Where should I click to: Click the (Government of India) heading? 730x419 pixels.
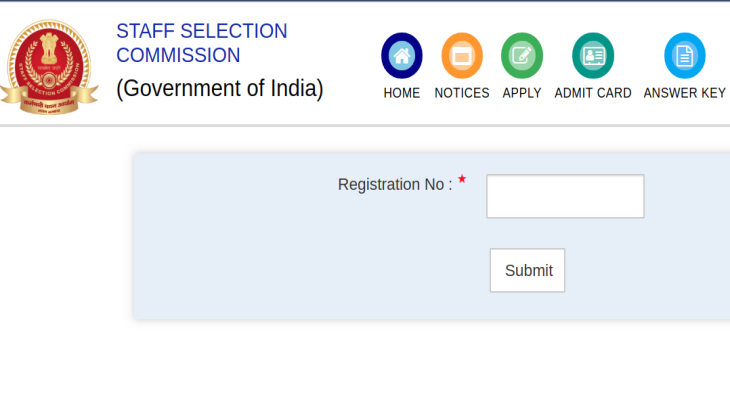[220, 88]
